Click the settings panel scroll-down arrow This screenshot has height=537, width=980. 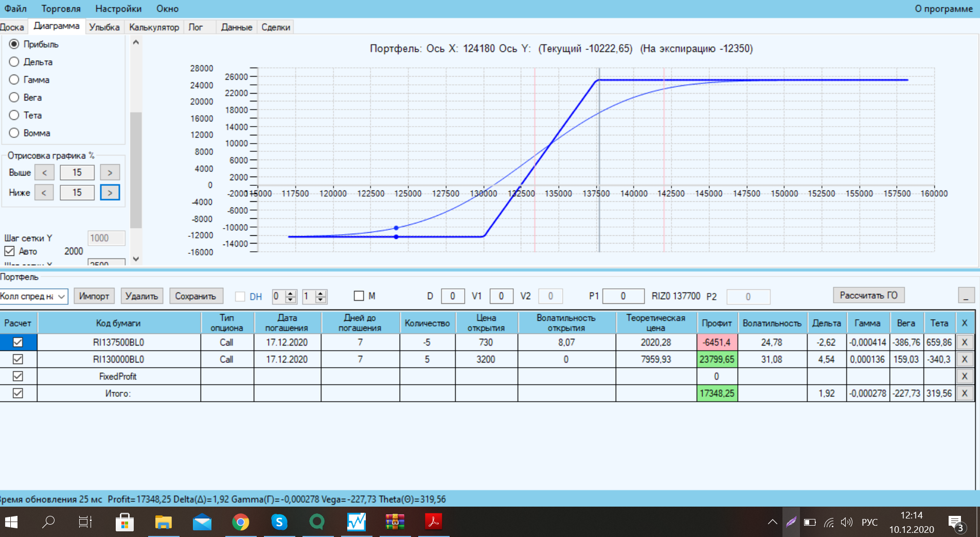pos(136,259)
